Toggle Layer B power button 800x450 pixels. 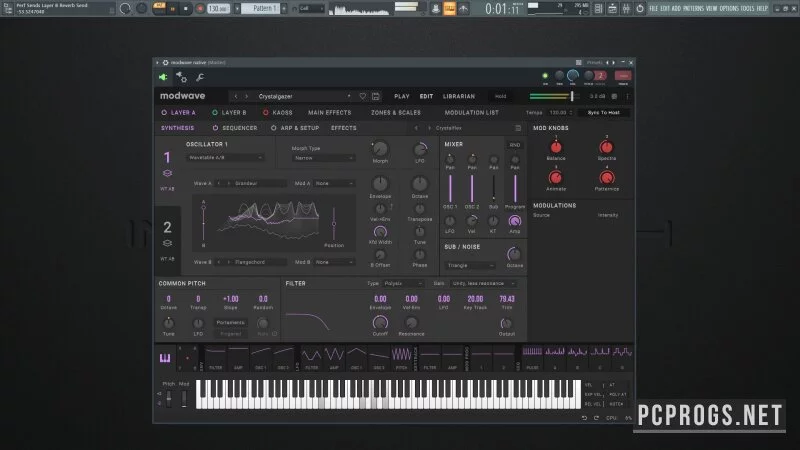point(215,112)
